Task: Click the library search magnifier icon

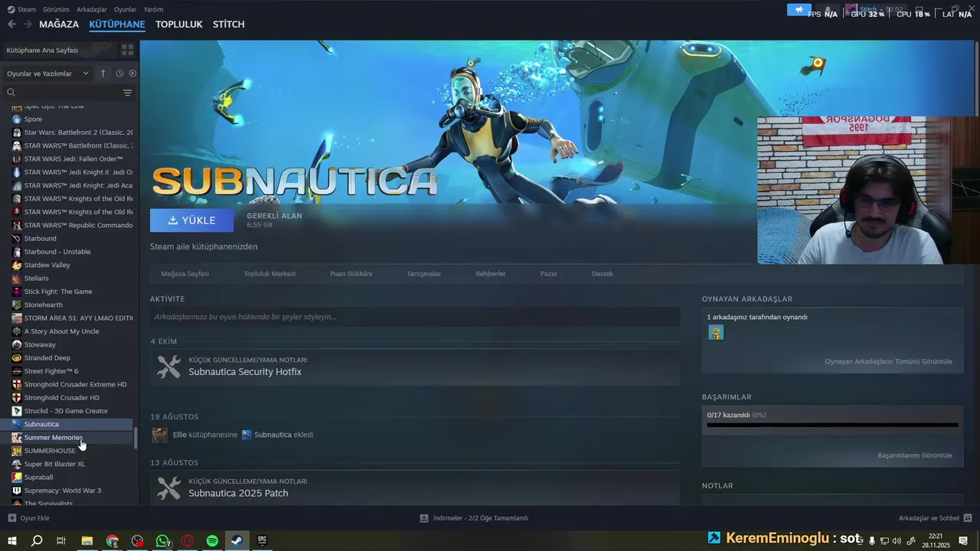Action: pos(11,93)
